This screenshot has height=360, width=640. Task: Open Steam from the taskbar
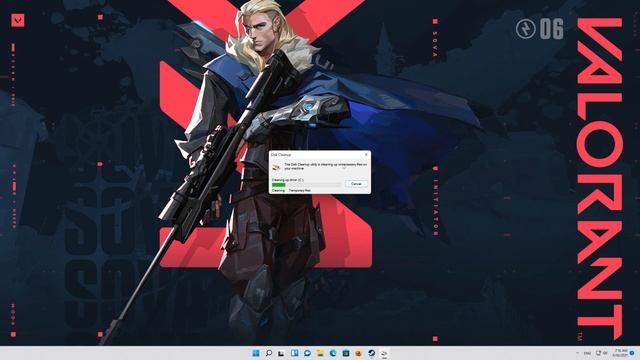coord(371,353)
